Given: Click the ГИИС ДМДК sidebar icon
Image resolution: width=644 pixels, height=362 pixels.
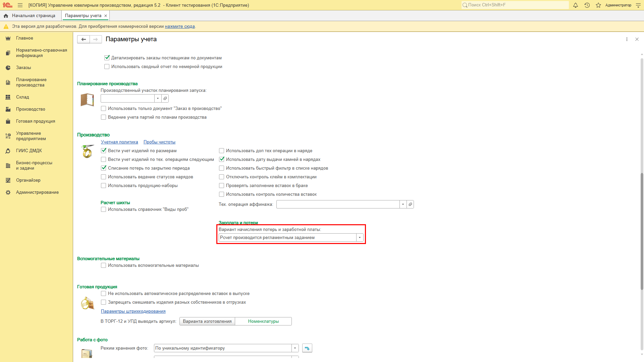Looking at the screenshot, I should (8, 151).
